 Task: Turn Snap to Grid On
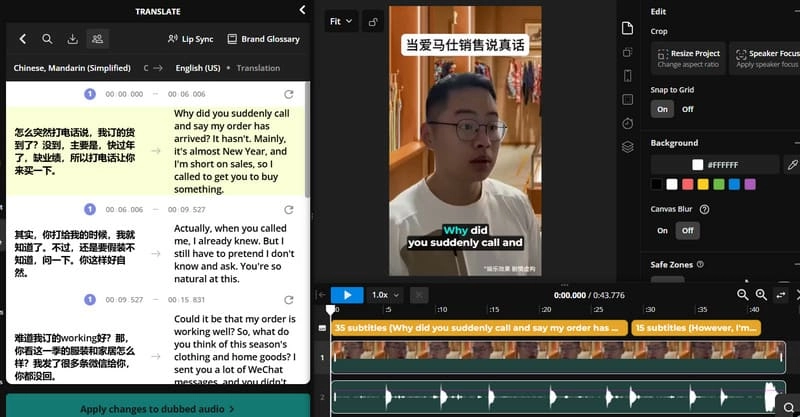click(x=662, y=109)
